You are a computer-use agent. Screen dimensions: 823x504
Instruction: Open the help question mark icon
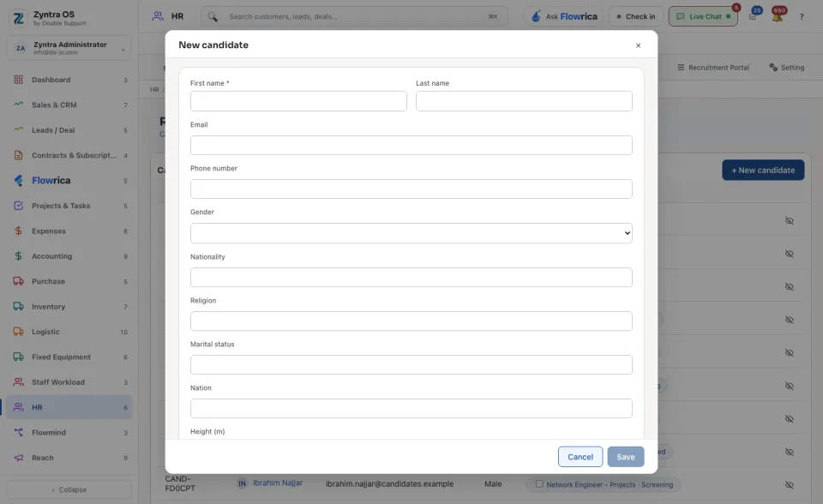click(802, 17)
